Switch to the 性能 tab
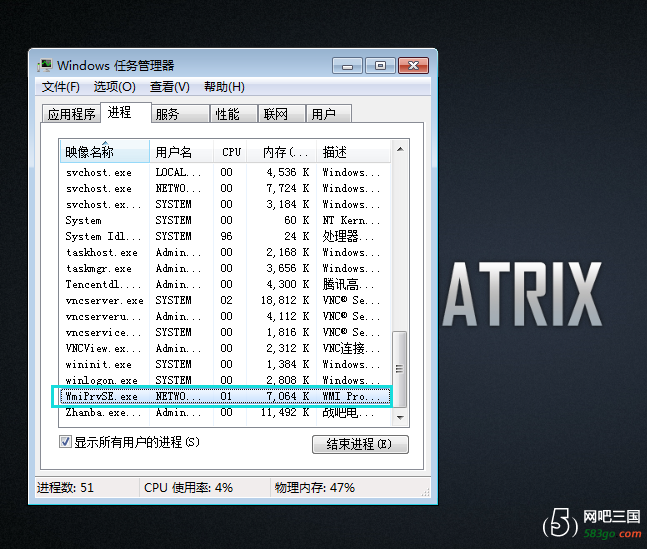 (x=234, y=114)
